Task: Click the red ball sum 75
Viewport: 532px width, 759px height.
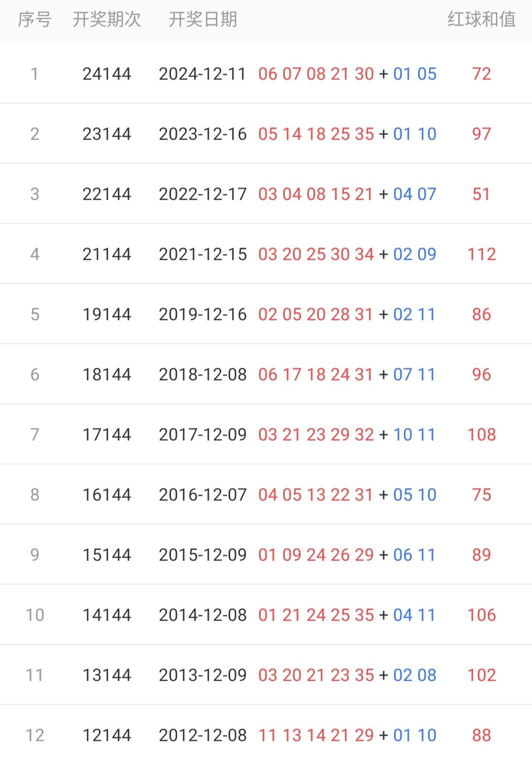Action: [x=481, y=495]
